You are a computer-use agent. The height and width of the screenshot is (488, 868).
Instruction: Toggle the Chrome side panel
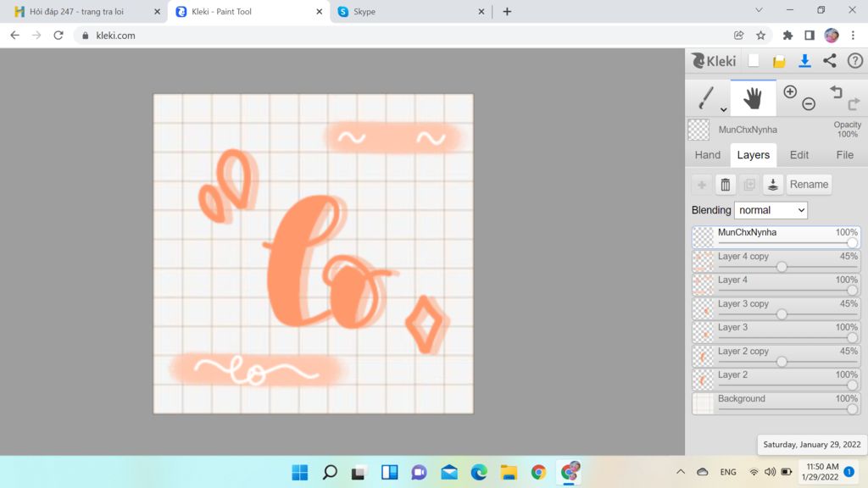point(810,36)
